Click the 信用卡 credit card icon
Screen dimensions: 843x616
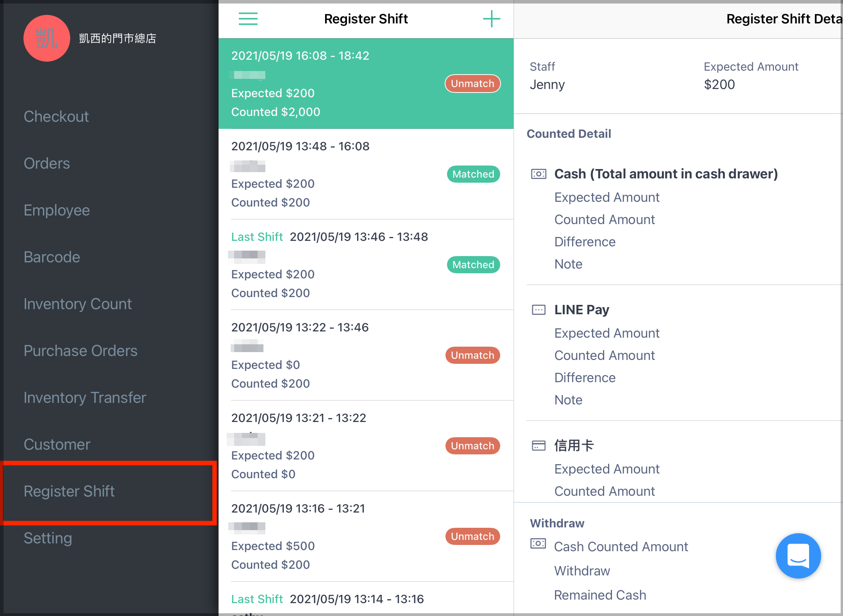coord(539,445)
